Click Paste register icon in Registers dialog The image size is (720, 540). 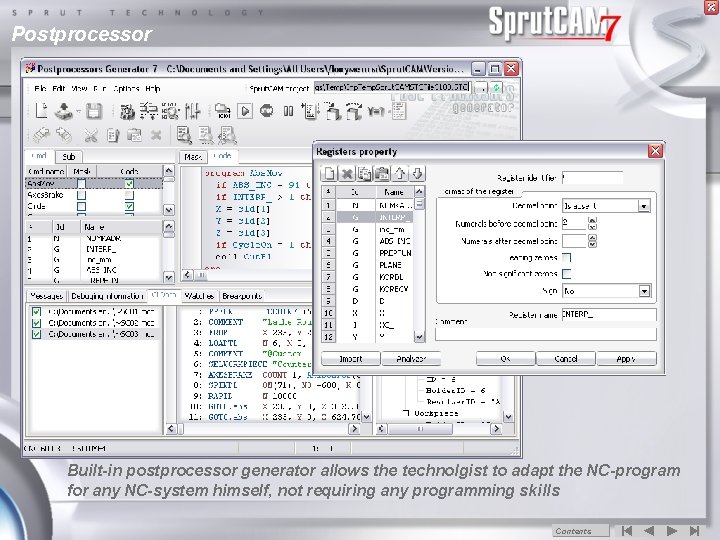(x=382, y=174)
